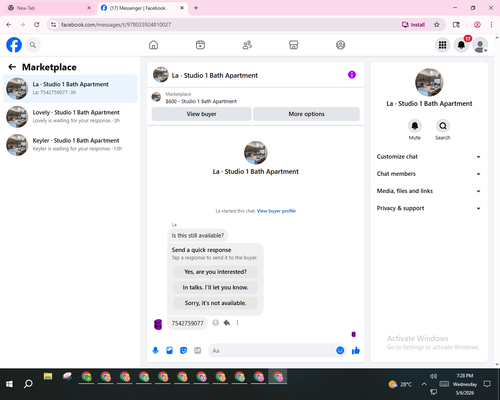Open Keyler - Studio 1 Bath Apartment conversation
Screen dimensions: 500x400
click(70, 144)
